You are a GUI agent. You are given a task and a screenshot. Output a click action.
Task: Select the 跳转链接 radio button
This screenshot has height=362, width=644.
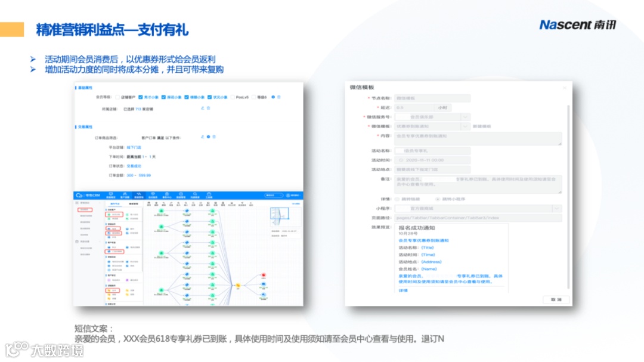(397, 199)
